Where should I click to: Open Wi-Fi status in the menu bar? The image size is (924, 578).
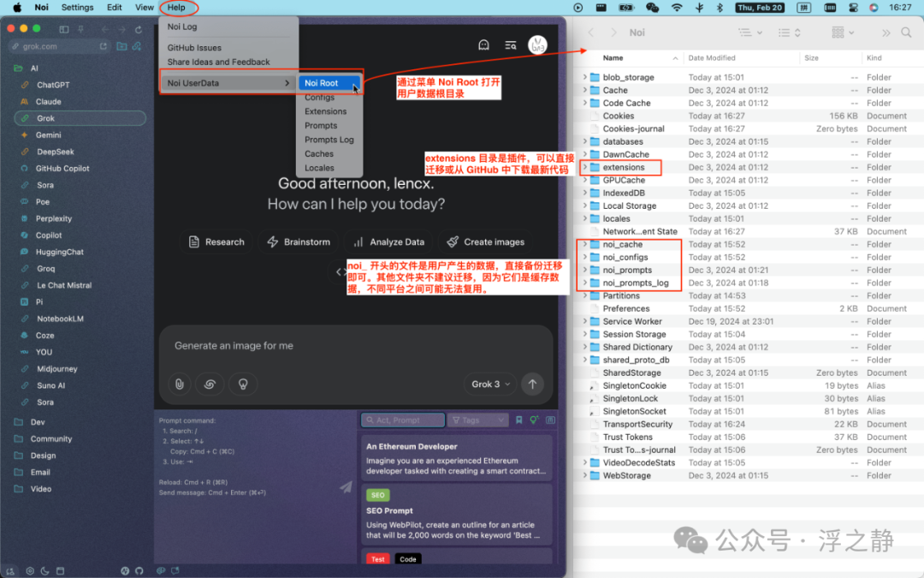click(x=677, y=8)
